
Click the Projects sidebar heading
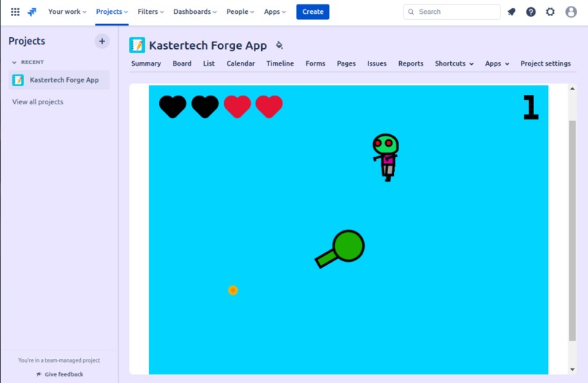27,42
